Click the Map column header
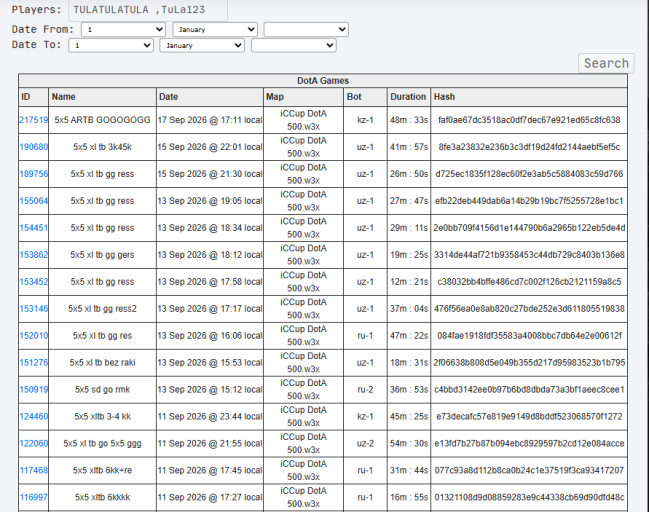649x512 pixels. (303, 96)
